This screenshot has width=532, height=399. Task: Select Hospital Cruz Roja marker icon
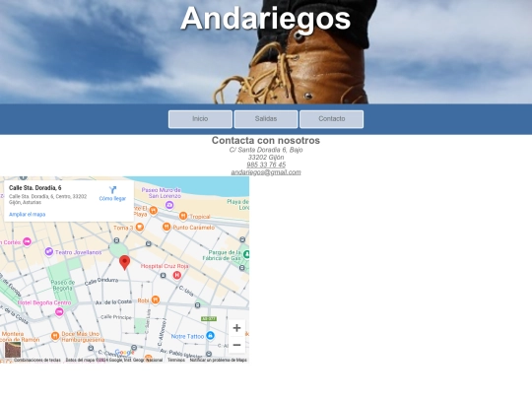(x=176, y=275)
